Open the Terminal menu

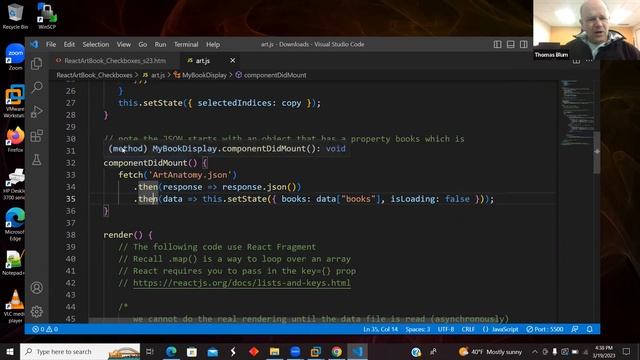(186, 44)
